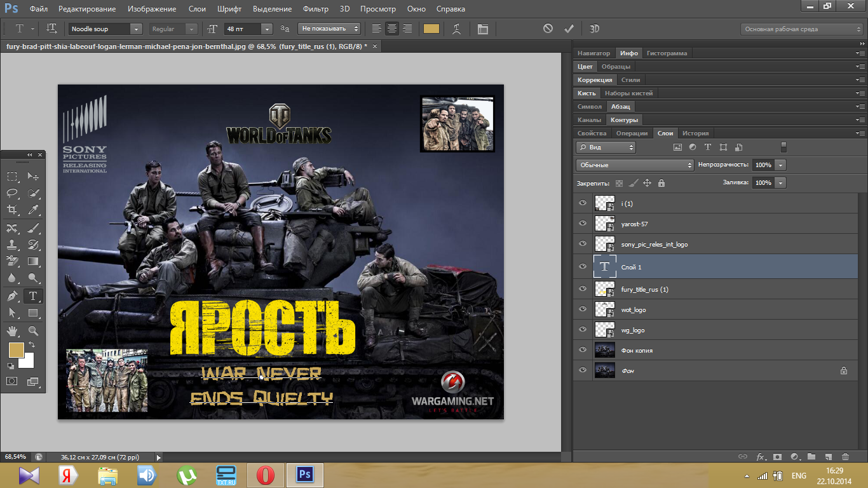This screenshot has height=488, width=868.
Task: Click the ENG language indicator
Action: (x=799, y=475)
